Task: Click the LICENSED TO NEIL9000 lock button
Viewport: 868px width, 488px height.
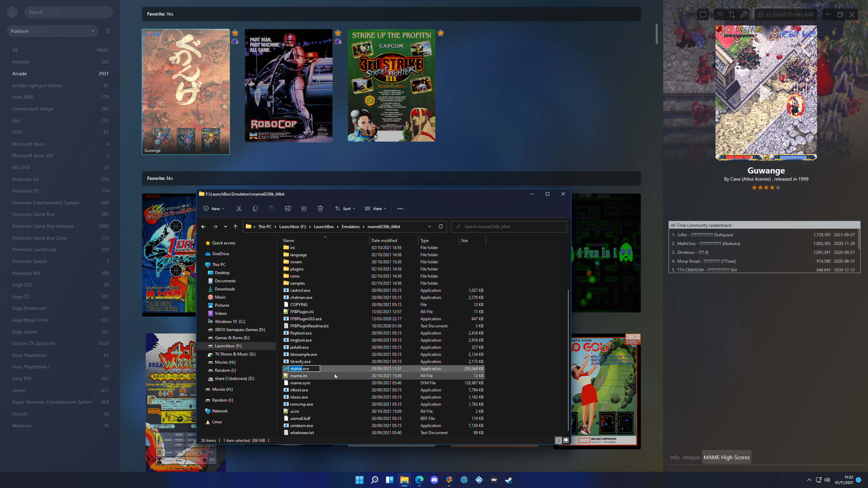Action: tap(786, 15)
